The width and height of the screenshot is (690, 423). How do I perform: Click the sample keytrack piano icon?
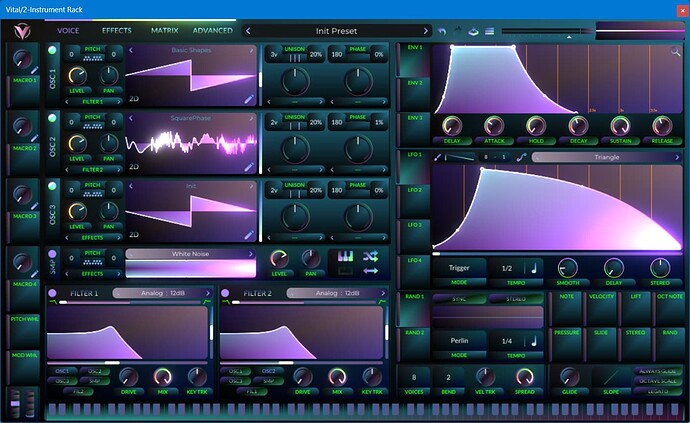point(345,256)
